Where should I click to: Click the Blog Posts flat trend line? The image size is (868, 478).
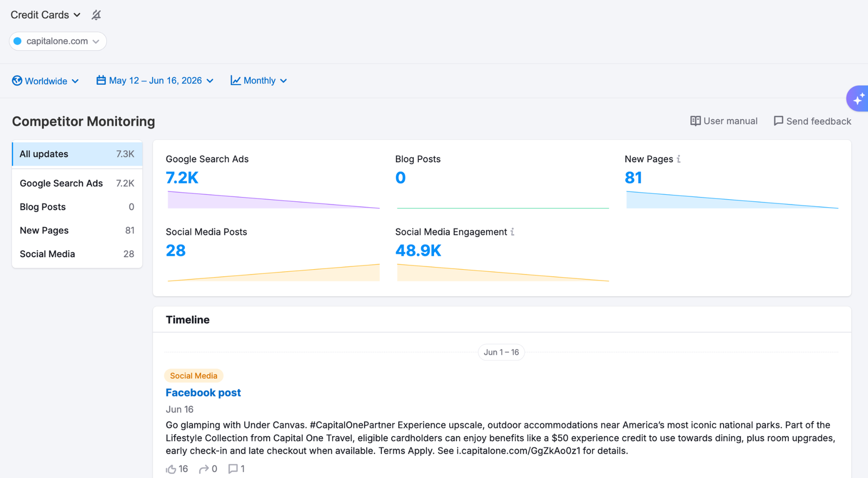pos(503,208)
